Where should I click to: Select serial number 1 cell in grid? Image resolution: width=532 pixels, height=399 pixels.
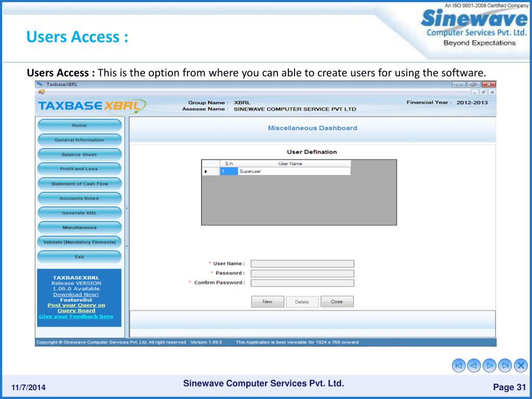click(x=229, y=171)
